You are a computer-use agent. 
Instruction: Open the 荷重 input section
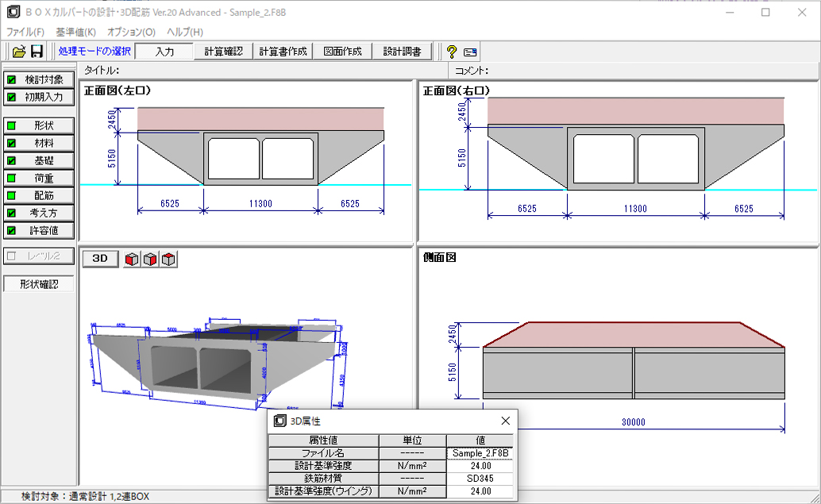pos(39,178)
